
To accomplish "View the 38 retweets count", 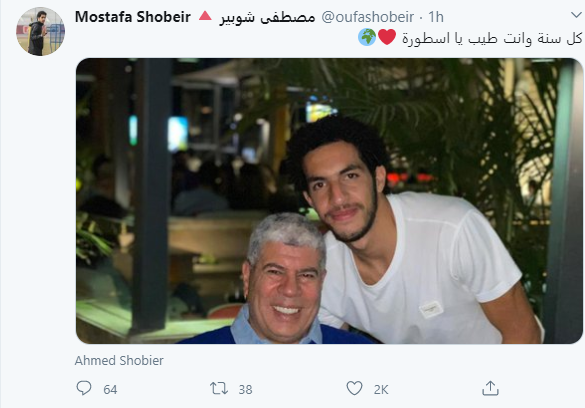I will (x=245, y=389).
